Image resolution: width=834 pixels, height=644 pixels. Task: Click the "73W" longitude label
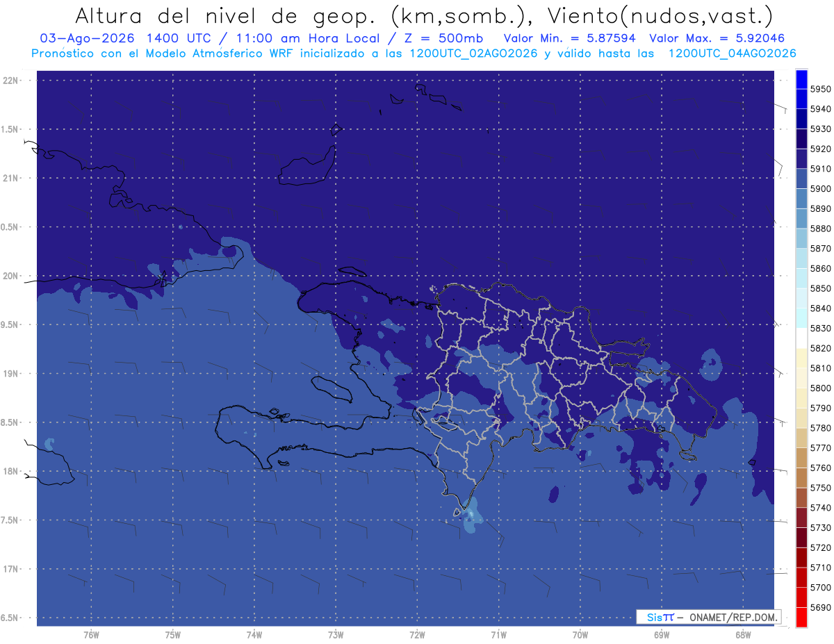[336, 635]
